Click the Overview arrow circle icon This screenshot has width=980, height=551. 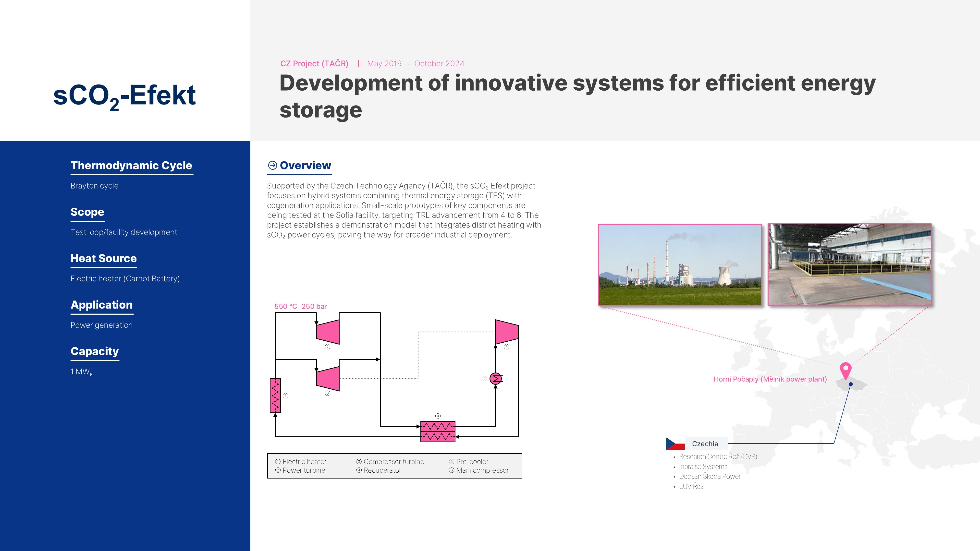coord(272,165)
